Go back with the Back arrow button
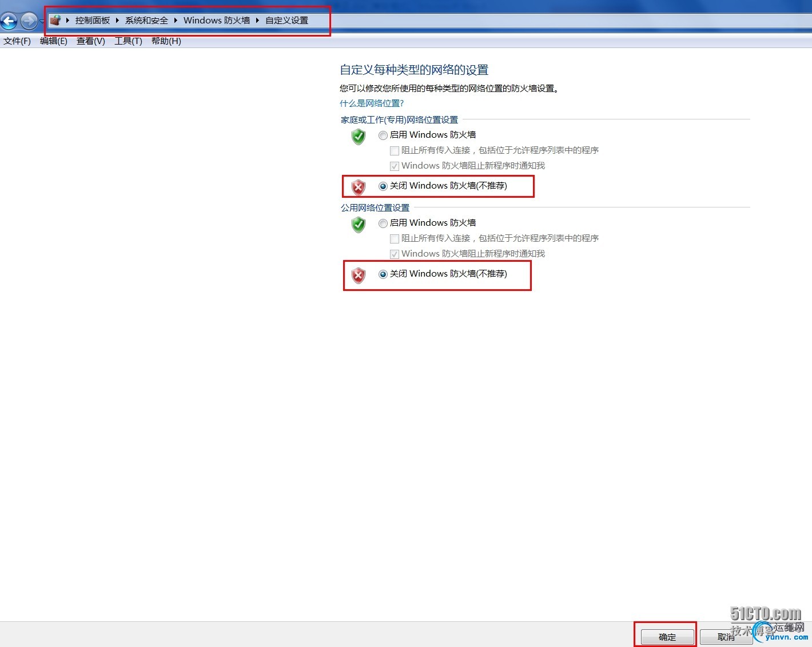The height and width of the screenshot is (647, 812). (9, 22)
